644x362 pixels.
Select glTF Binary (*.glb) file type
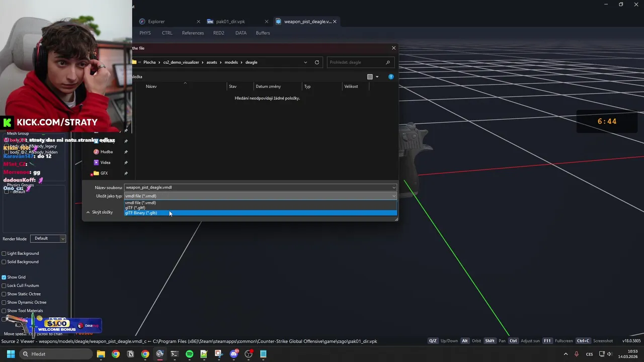coord(261,213)
